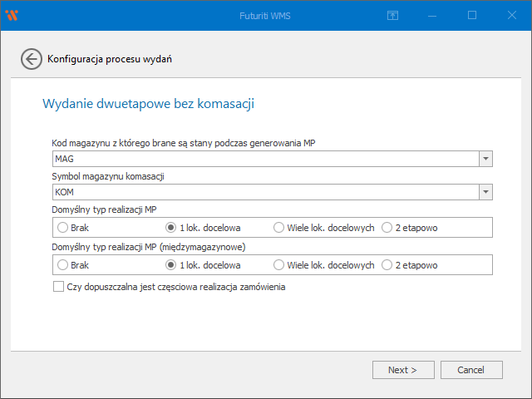Enable częściowa realizacja zamówienia checkbox
Image resolution: width=532 pixels, height=399 pixels.
pos(58,287)
